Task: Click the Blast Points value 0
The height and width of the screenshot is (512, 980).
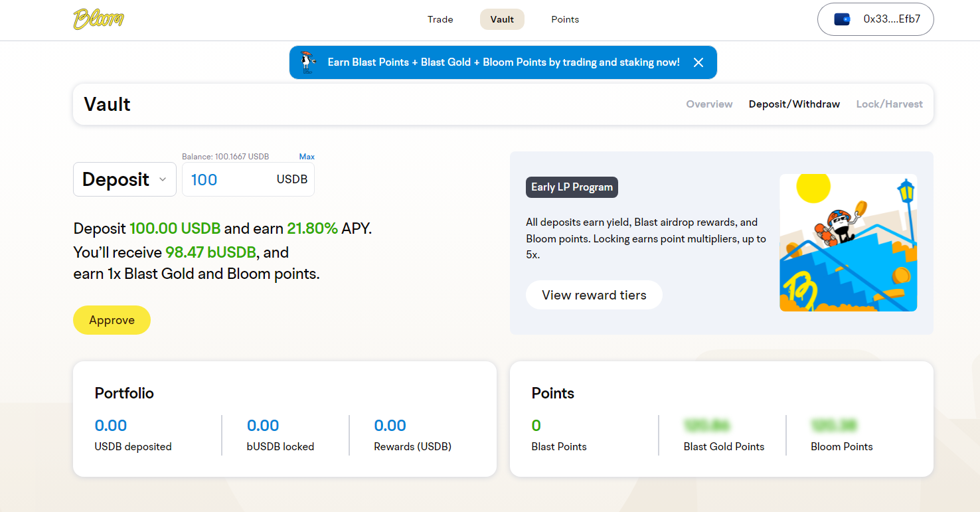Action: (536, 426)
